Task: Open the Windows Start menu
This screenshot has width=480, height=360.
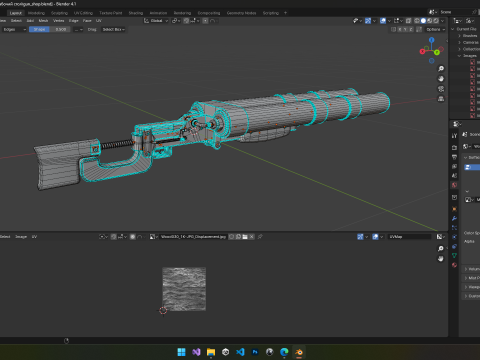Action: click(181, 352)
